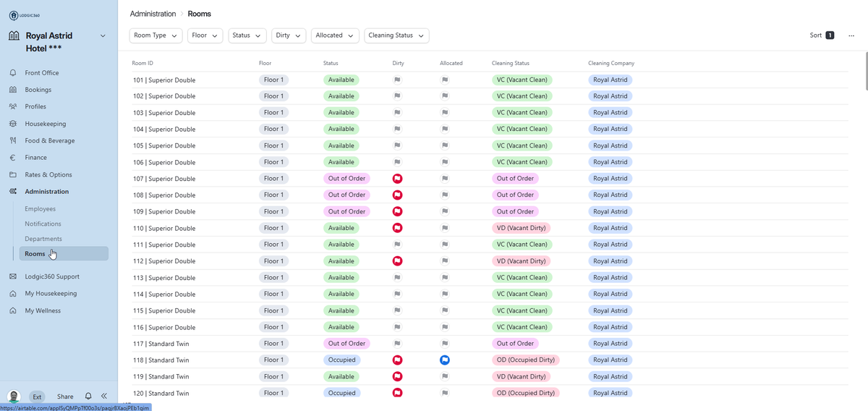
Task: Toggle red Dirty flag for room 110
Action: [x=397, y=228]
